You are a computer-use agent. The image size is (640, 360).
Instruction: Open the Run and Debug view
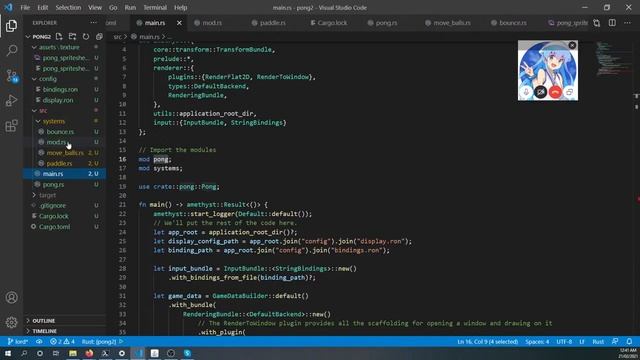pyautogui.click(x=11, y=100)
